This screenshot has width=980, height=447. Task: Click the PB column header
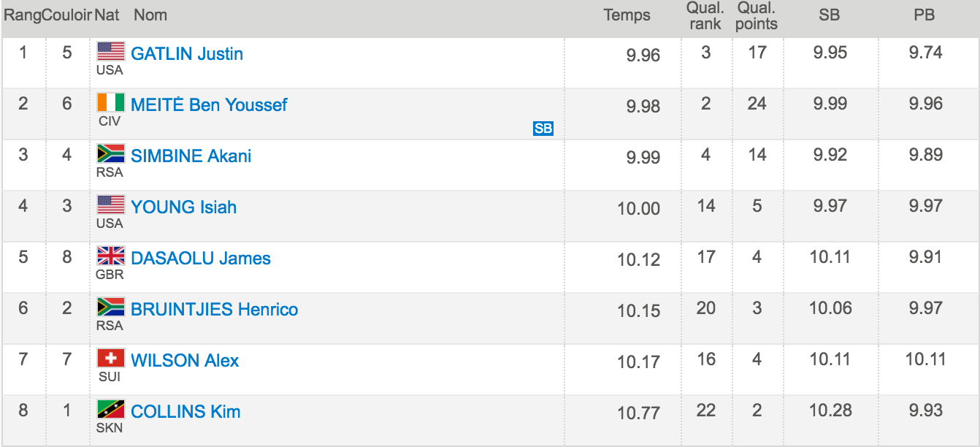pos(925,15)
